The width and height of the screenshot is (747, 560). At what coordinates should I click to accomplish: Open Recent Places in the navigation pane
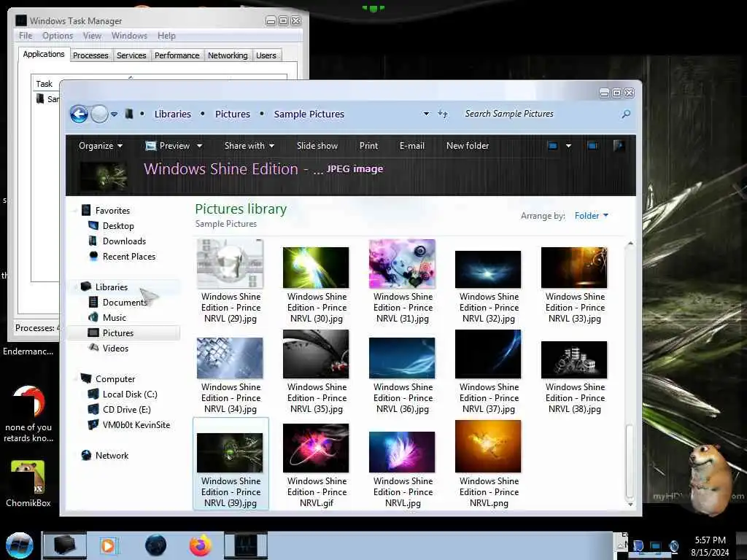coord(129,256)
